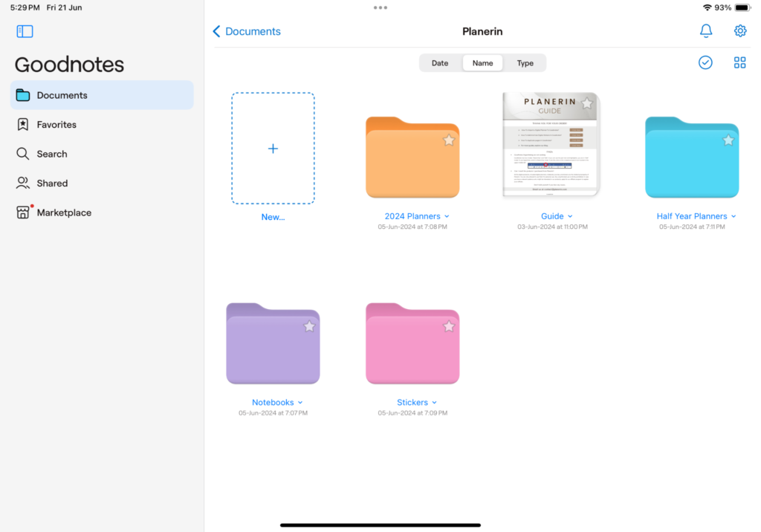Open the 2024 Planners folder
Viewport: 761px width, 532px height.
coord(412,158)
